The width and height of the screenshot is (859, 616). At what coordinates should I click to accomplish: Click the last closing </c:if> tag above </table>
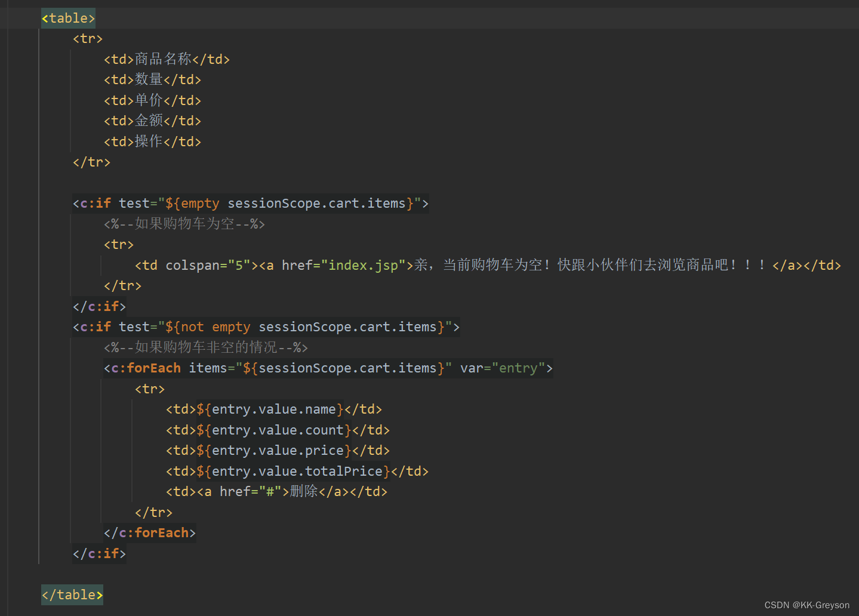[99, 554]
